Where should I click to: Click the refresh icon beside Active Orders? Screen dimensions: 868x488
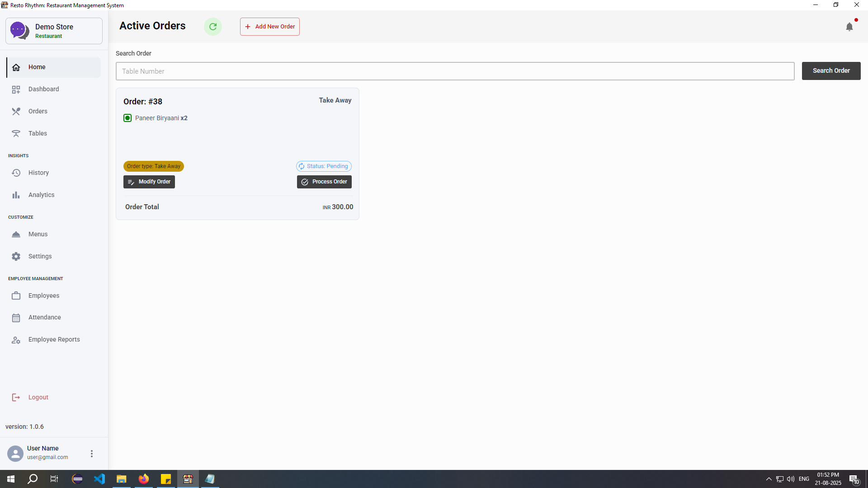[x=213, y=26]
